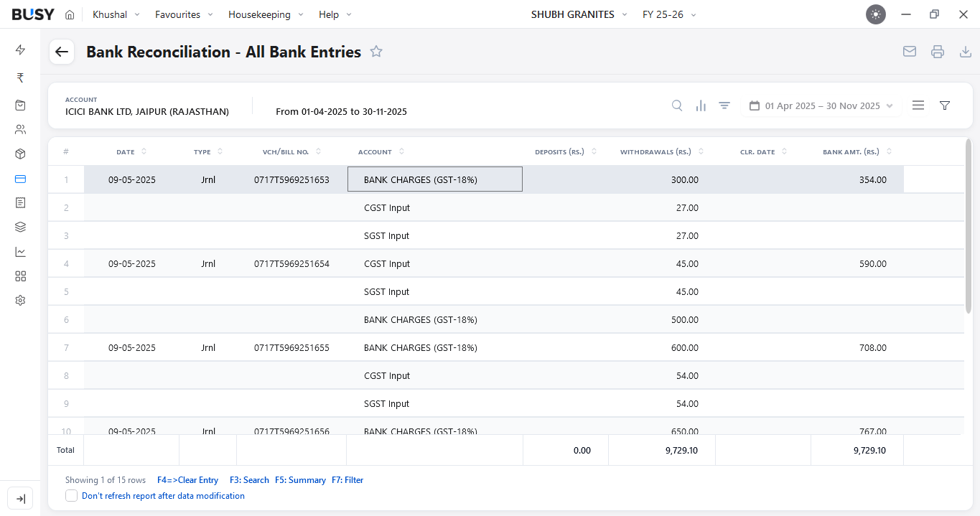Screen dimensions: 980x516
Task: Open the card banking sidebar icon
Action: coord(20,179)
